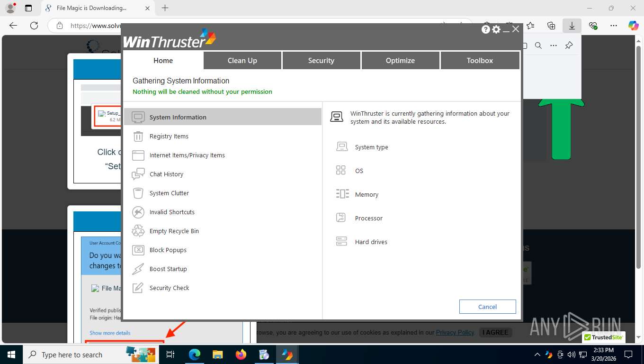Click the System type laptop icon
The height and width of the screenshot is (364, 644).
(x=341, y=147)
